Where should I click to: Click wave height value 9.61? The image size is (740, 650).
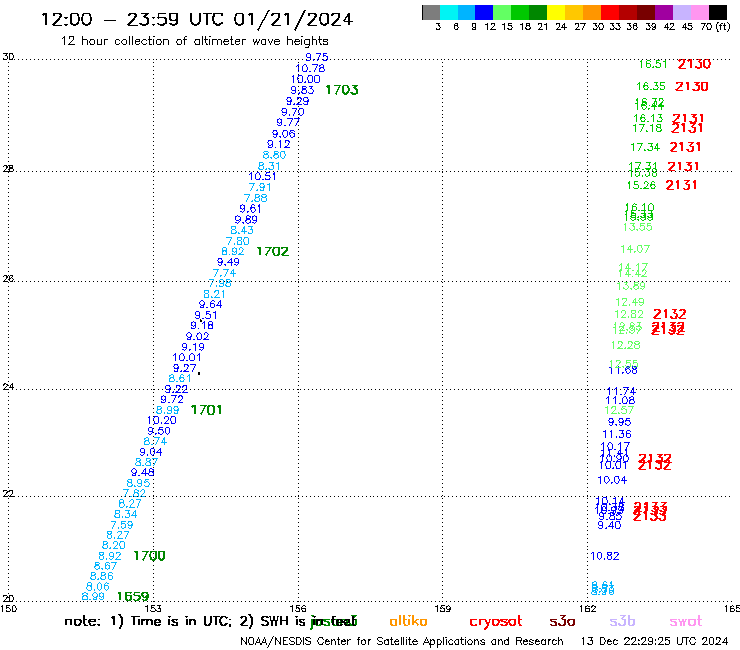coord(250,209)
